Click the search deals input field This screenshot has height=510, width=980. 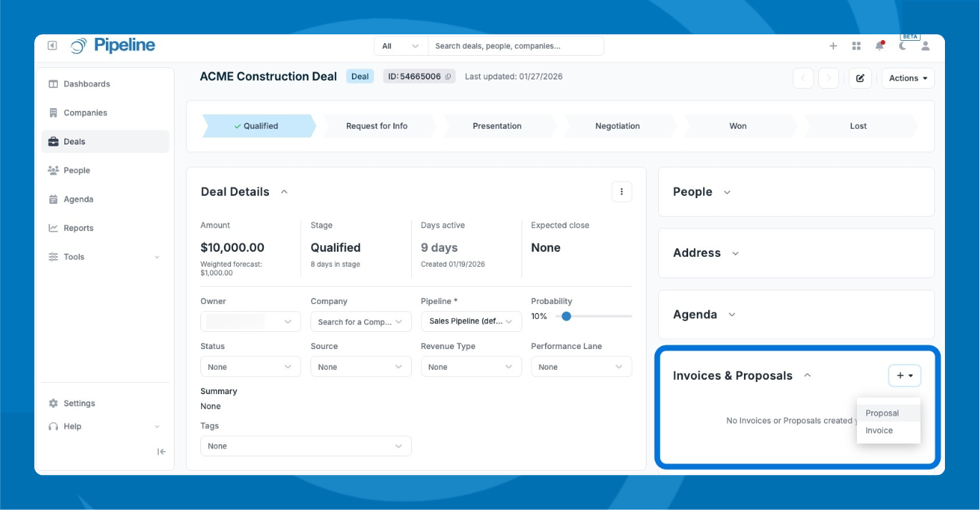tap(515, 46)
